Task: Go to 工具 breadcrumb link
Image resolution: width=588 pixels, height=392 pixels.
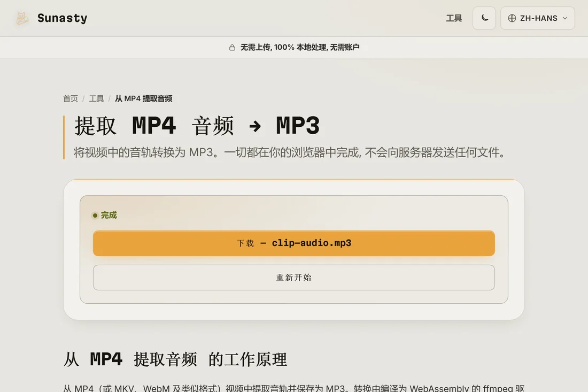Action: pyautogui.click(x=96, y=98)
